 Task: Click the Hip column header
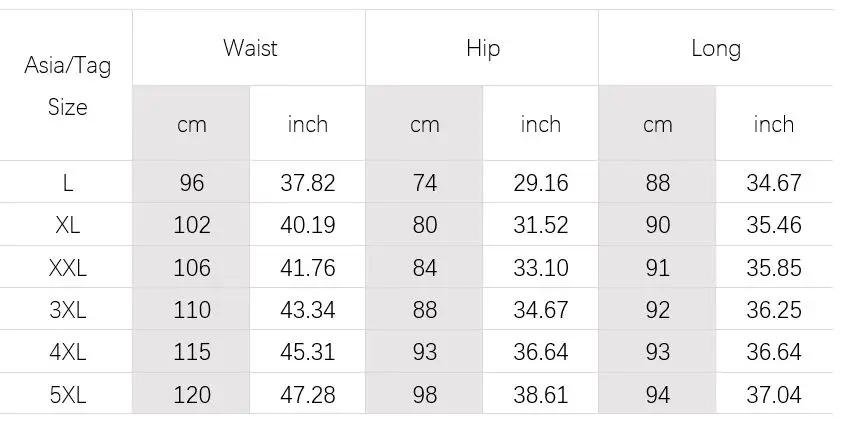[x=483, y=49]
